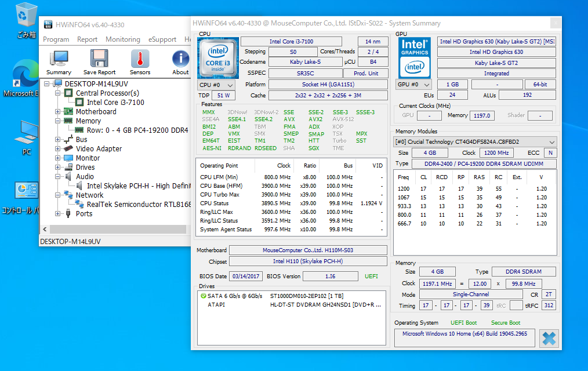Expand the Drives tree node
This screenshot has height=371, width=588.
pyautogui.click(x=58, y=168)
